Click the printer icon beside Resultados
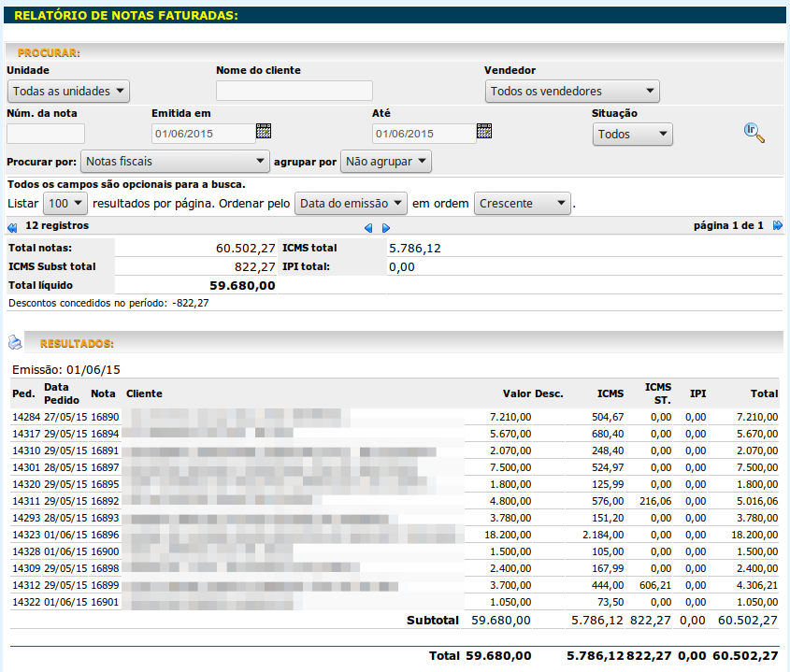The height and width of the screenshot is (672, 790). point(15,343)
